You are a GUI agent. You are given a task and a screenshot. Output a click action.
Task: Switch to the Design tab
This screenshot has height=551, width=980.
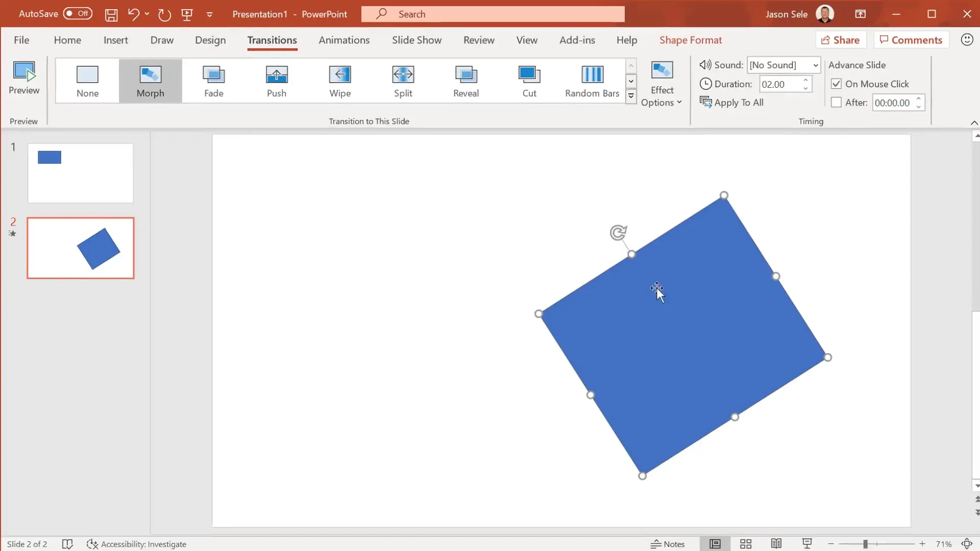210,40
